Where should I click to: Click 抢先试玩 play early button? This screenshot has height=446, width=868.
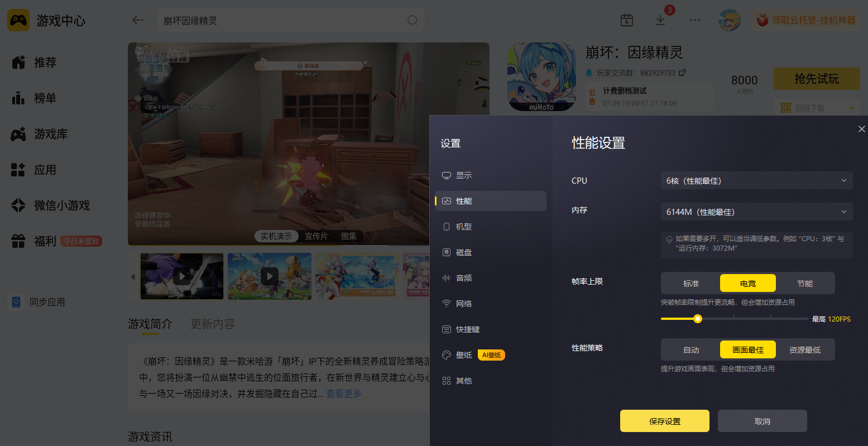[x=817, y=79]
